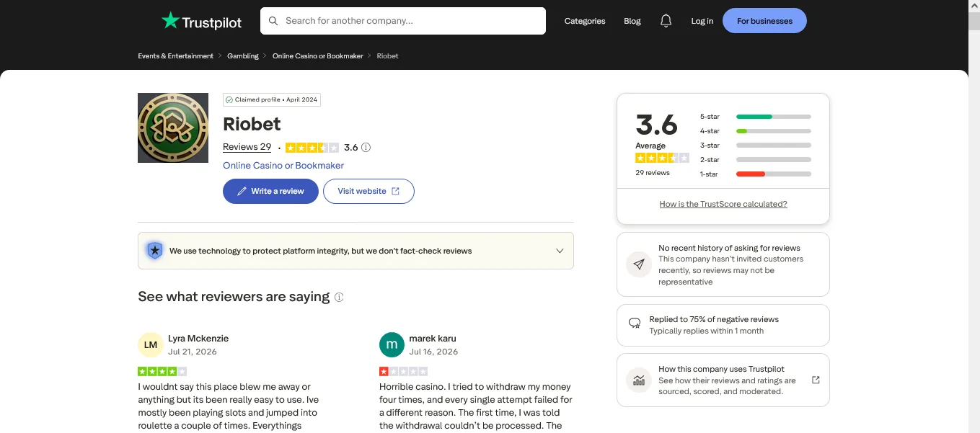Open the notifications bell
The width and height of the screenshot is (980, 433).
click(666, 21)
